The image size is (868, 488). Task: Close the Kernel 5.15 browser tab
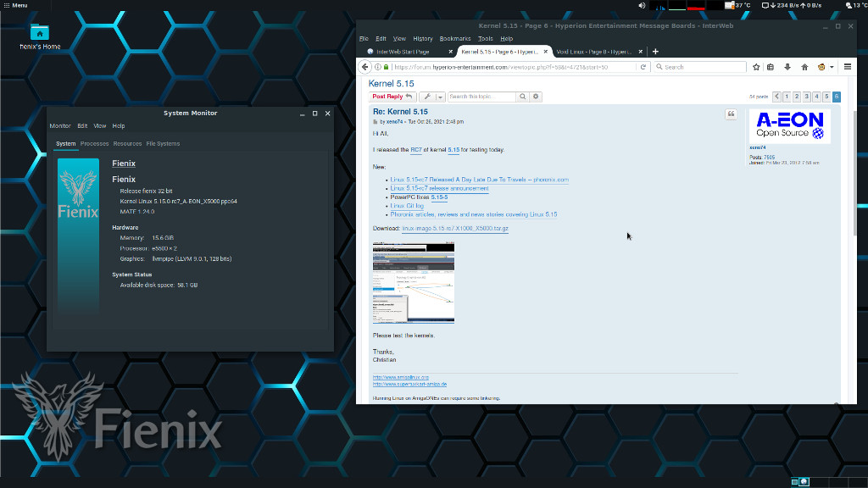[545, 52]
